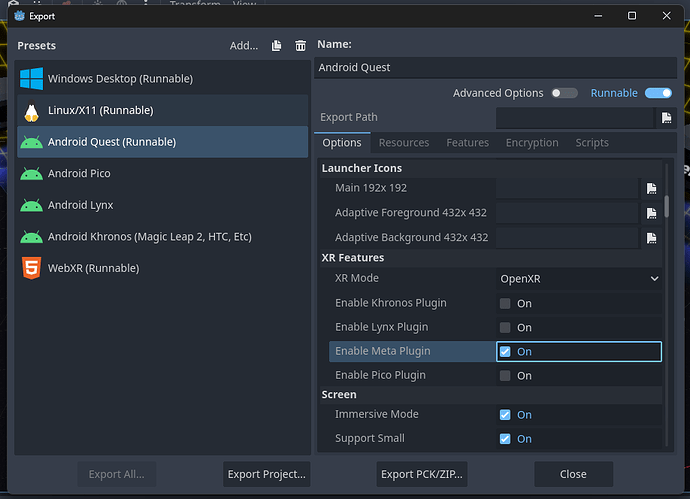
Task: Click the Enable Meta Plugin label
Action: pyautogui.click(x=383, y=352)
